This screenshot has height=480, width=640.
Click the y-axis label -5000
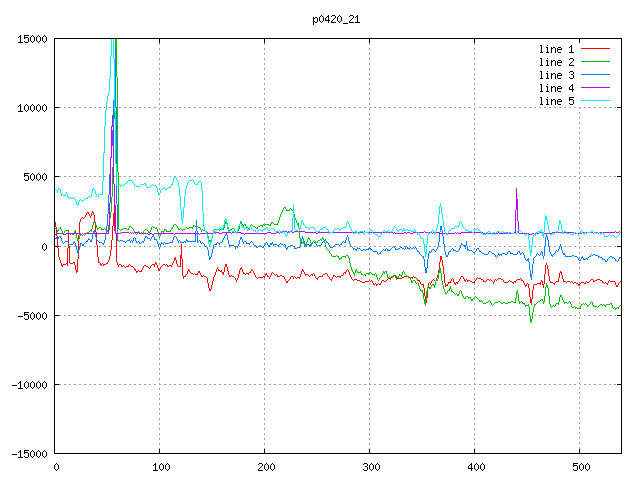32,316
